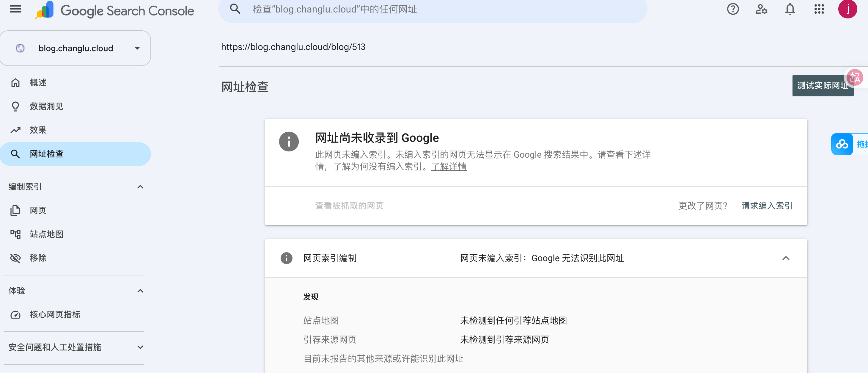Open the Google apps grid
The height and width of the screenshot is (373, 868).
tap(819, 10)
